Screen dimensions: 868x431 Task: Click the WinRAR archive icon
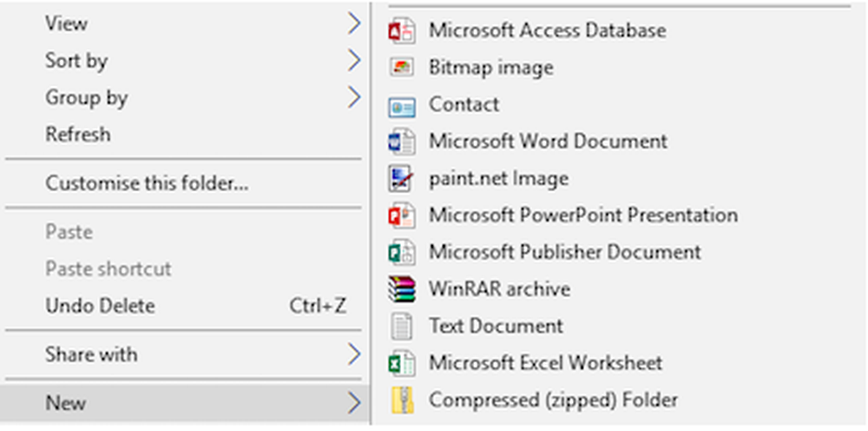point(401,289)
